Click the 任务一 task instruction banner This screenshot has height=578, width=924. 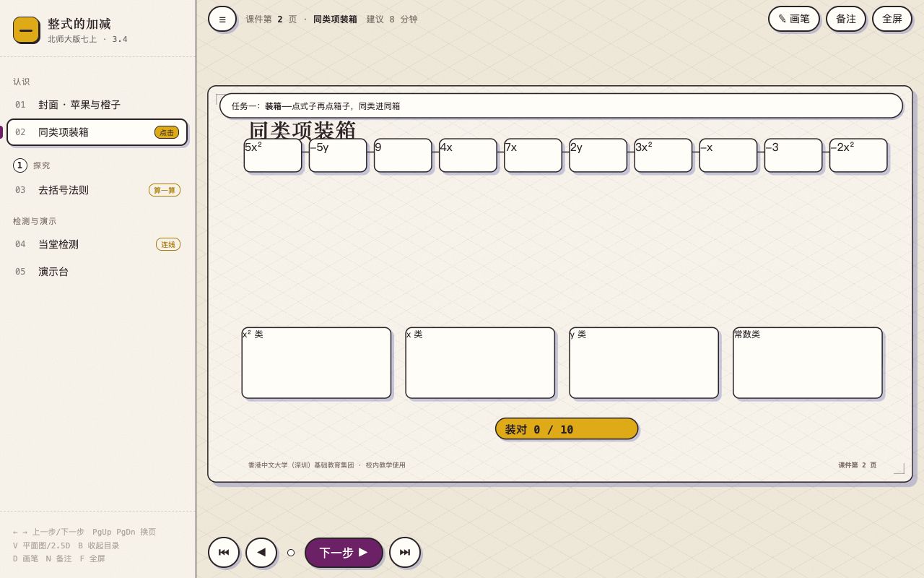coord(561,105)
